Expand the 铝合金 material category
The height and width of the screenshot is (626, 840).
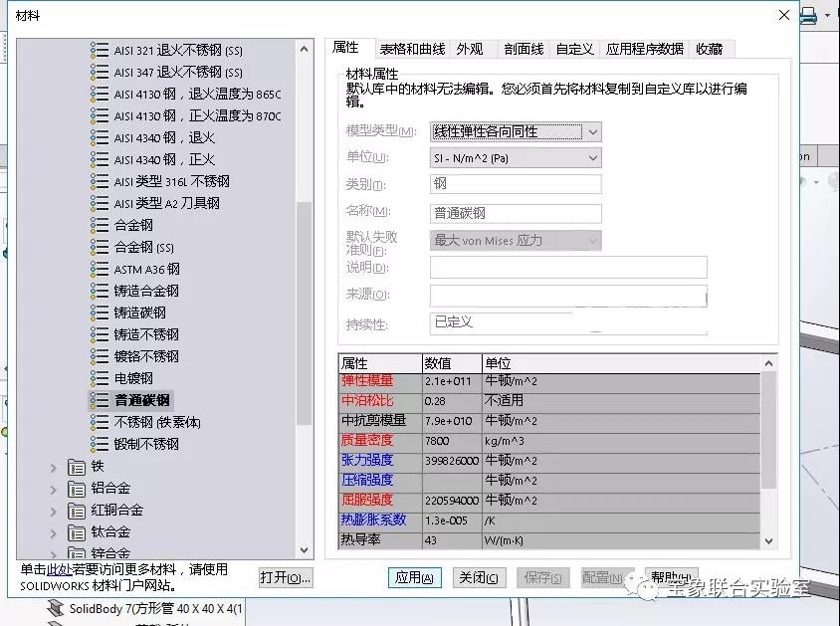[x=53, y=490]
